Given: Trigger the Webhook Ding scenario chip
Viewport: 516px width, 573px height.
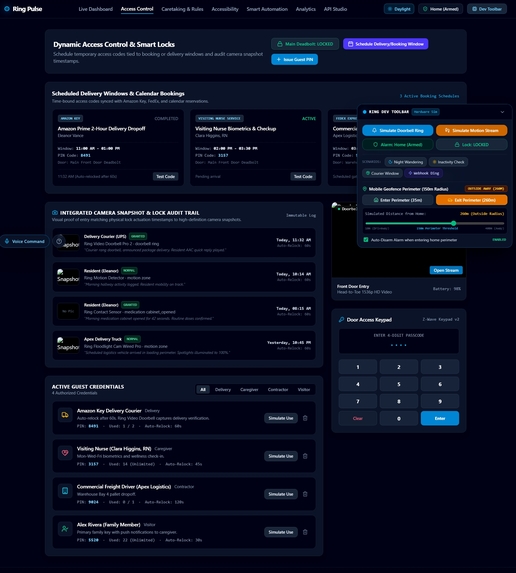Looking at the screenshot, I should coord(424,173).
